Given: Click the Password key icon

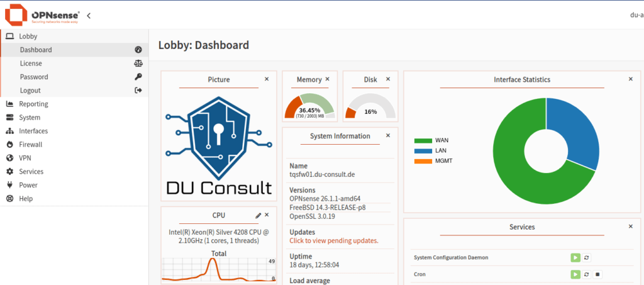Looking at the screenshot, I should pos(138,77).
